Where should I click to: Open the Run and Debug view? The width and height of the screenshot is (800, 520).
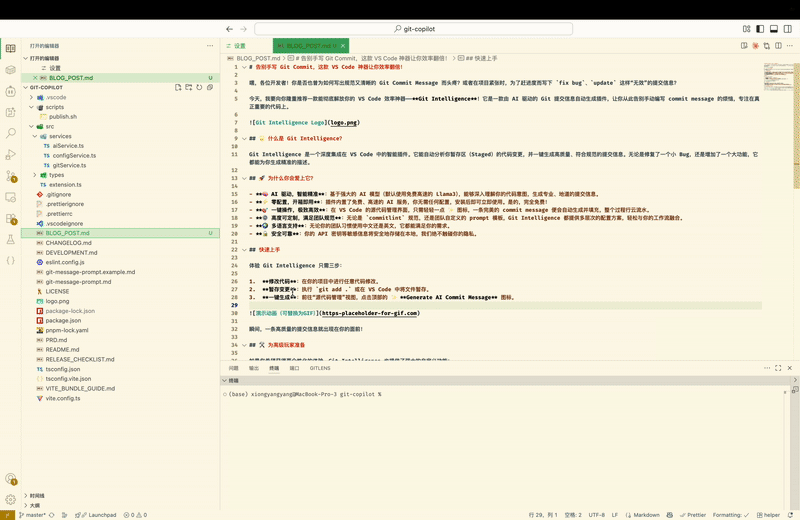click(10, 155)
